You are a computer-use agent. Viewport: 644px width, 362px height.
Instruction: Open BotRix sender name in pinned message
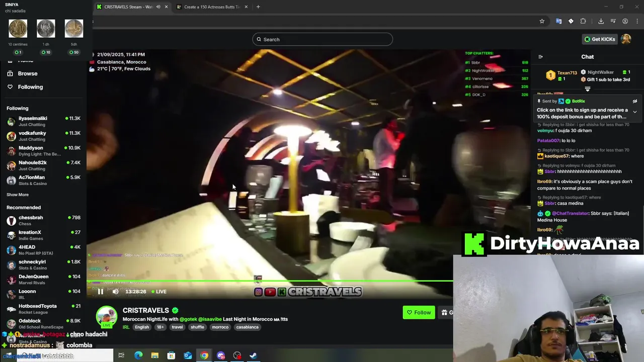[x=578, y=101]
